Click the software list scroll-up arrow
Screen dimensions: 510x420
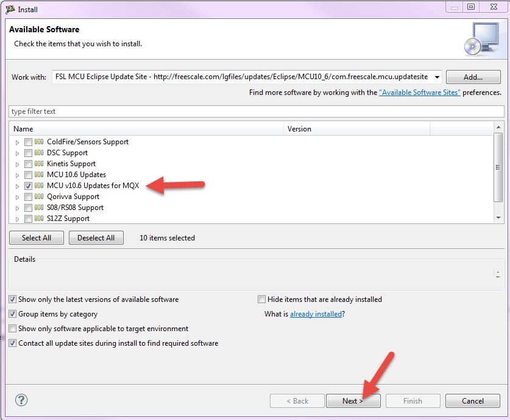pos(498,127)
